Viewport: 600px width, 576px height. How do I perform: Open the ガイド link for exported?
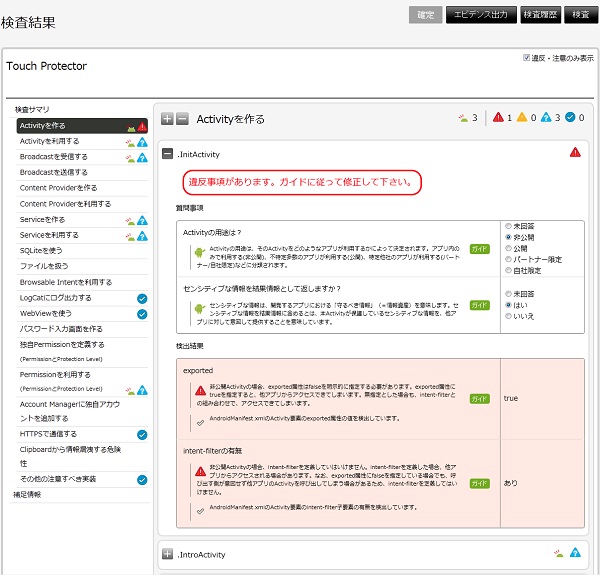click(480, 398)
